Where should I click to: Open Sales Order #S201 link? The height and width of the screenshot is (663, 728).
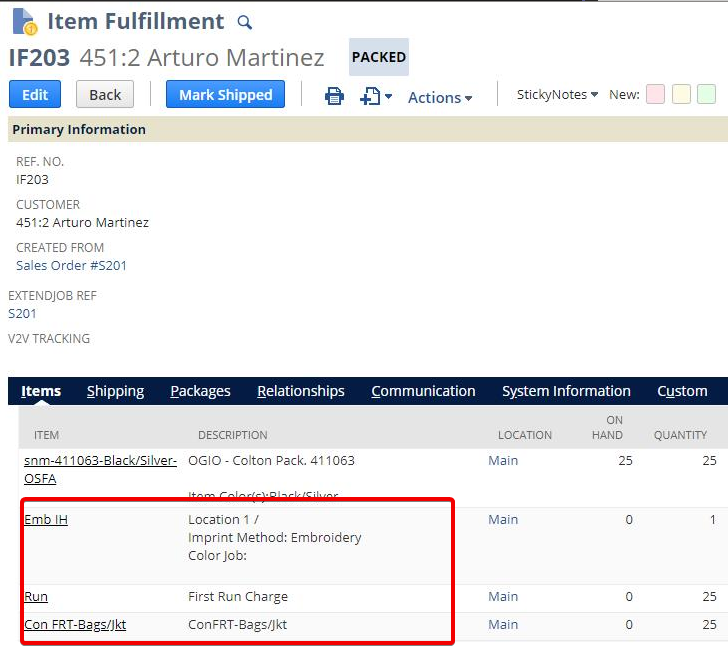72,266
